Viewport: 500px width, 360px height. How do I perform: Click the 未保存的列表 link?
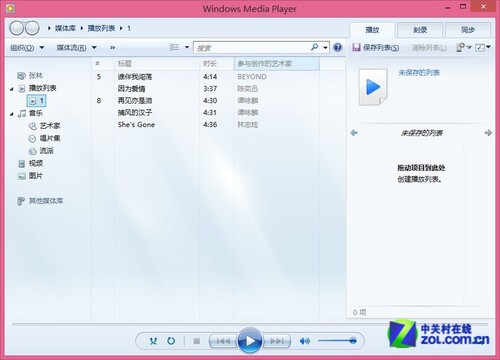tap(419, 73)
